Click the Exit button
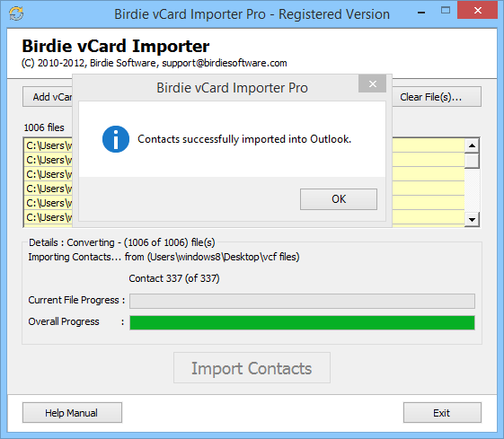The width and height of the screenshot is (504, 439). tap(442, 413)
